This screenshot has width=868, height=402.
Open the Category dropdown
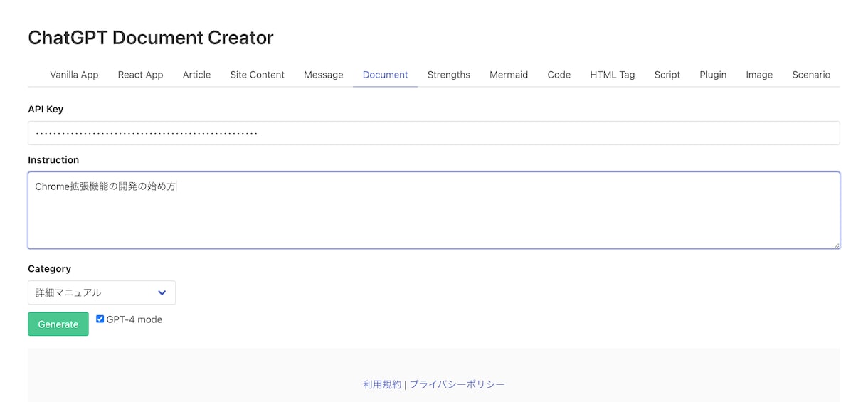click(102, 292)
